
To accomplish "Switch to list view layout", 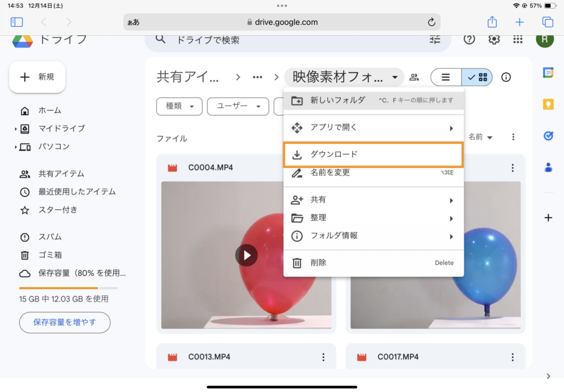I will pyautogui.click(x=446, y=78).
